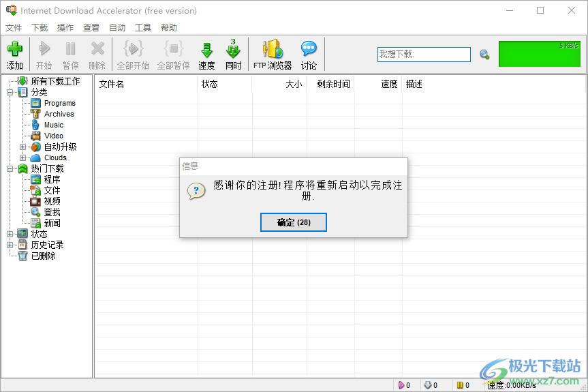The image size is (588, 392).
Task: Expand the 状态 node
Action: (x=10, y=234)
